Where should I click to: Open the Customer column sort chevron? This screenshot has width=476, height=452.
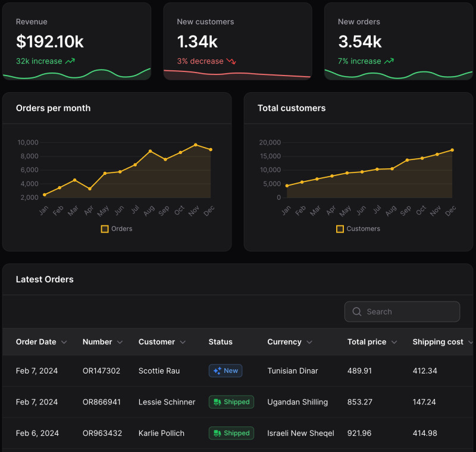183,342
